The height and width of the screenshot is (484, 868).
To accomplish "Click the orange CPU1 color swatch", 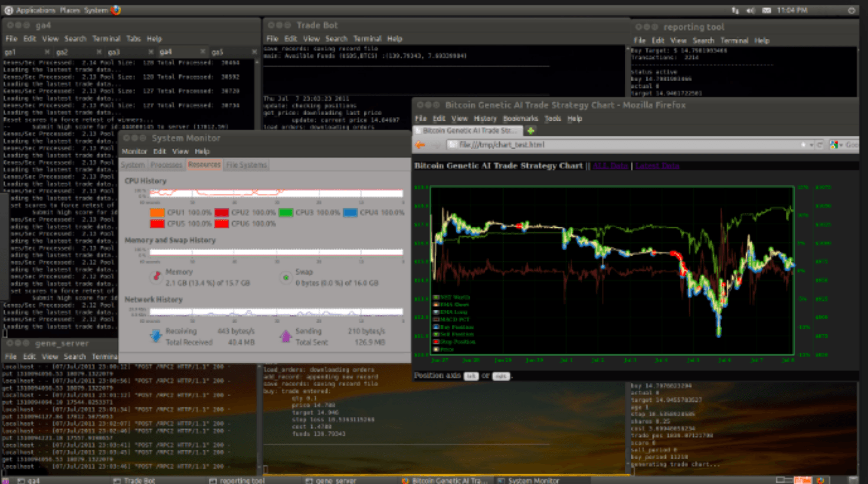I will pyautogui.click(x=157, y=212).
